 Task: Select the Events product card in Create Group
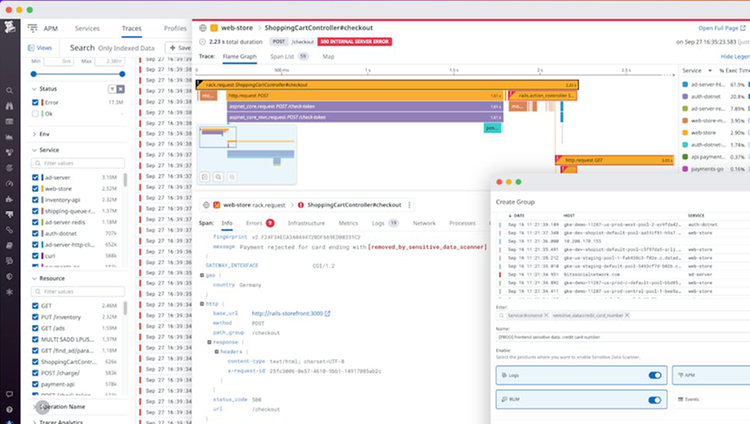[x=711, y=399]
